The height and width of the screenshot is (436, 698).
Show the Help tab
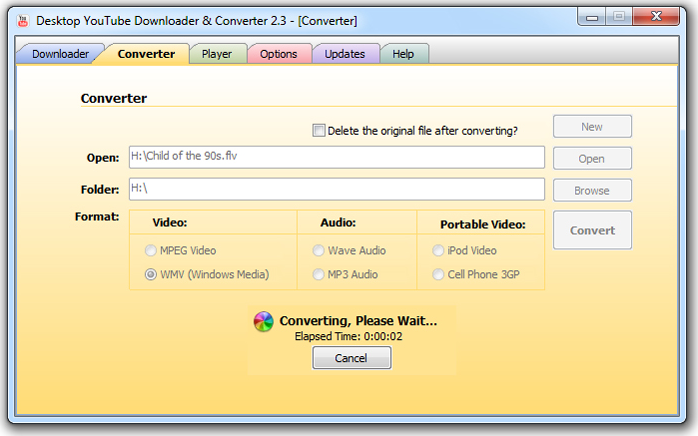(x=403, y=54)
